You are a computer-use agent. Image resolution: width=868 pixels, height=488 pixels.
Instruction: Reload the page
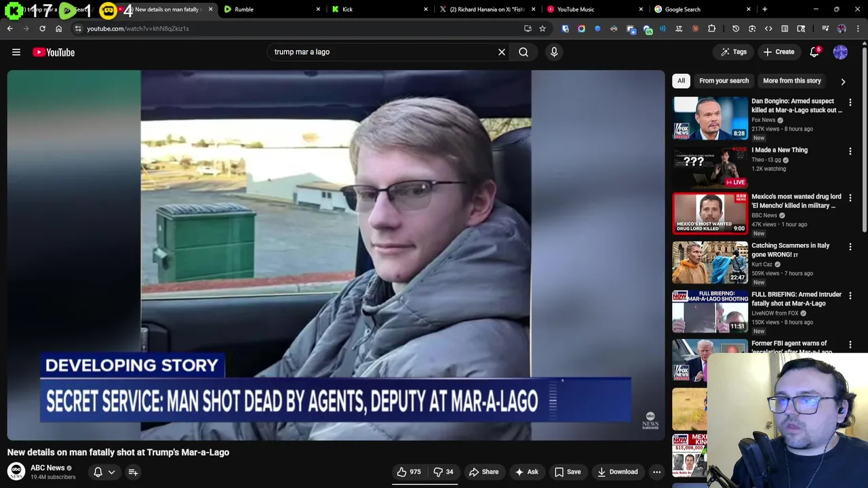pyautogui.click(x=42, y=28)
